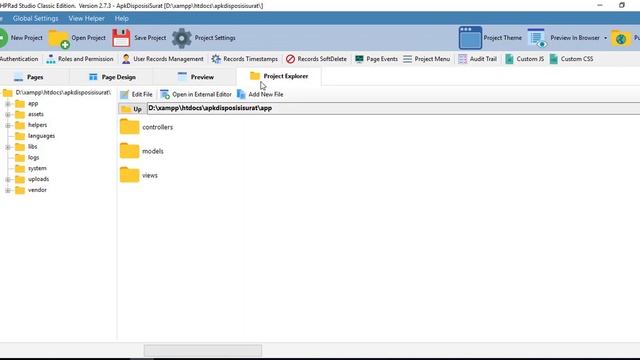Open the views folder
This screenshot has height=360, width=640.
pos(139,175)
